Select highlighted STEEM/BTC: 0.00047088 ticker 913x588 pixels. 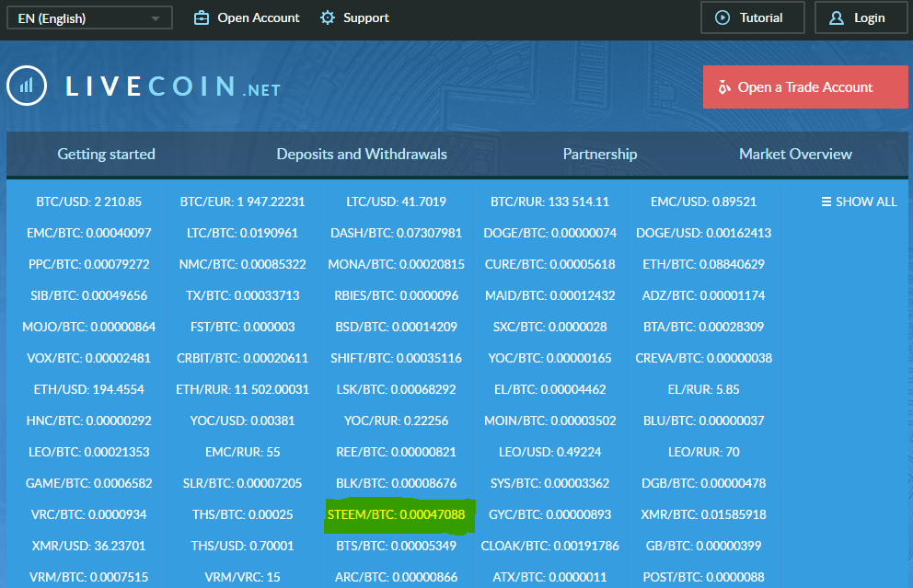[x=397, y=515]
